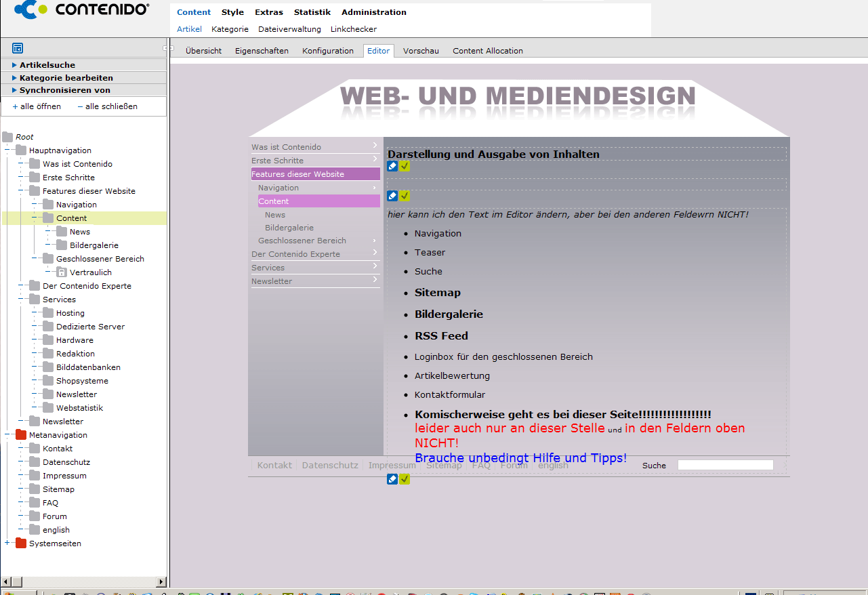Click the sidebar horizontal scrollbar right arrow
The width and height of the screenshot is (868, 595).
point(161,581)
